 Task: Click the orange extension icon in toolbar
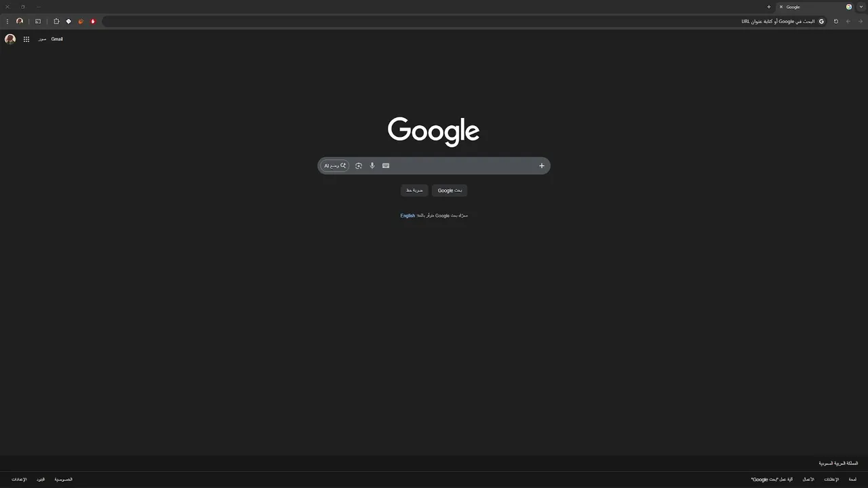click(81, 21)
